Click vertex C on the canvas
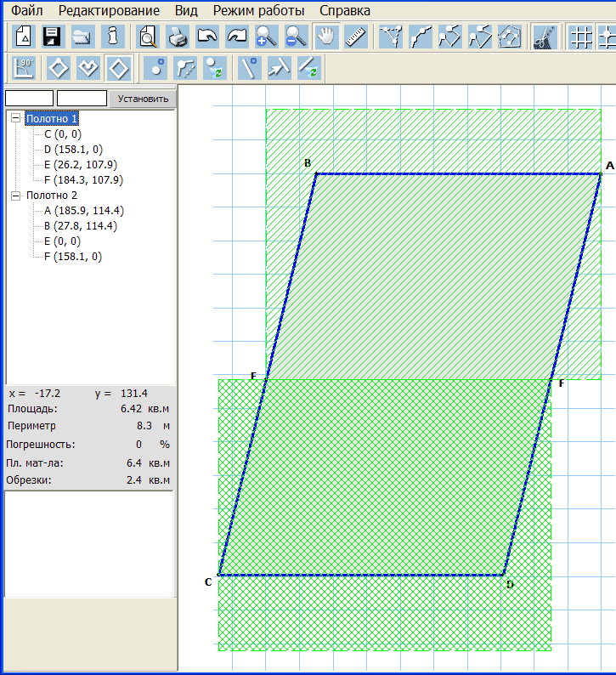Viewport: 616px width, 675px height. click(219, 575)
